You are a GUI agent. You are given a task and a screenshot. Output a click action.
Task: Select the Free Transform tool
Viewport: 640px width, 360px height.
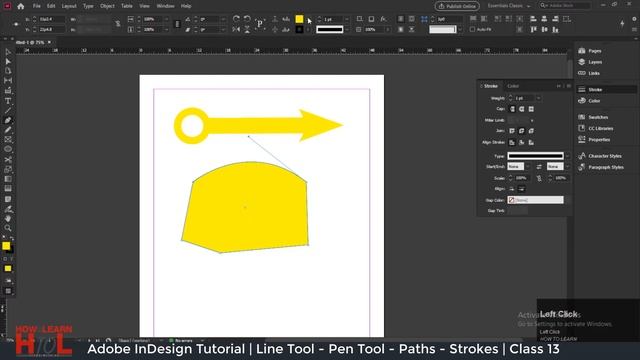point(8,169)
